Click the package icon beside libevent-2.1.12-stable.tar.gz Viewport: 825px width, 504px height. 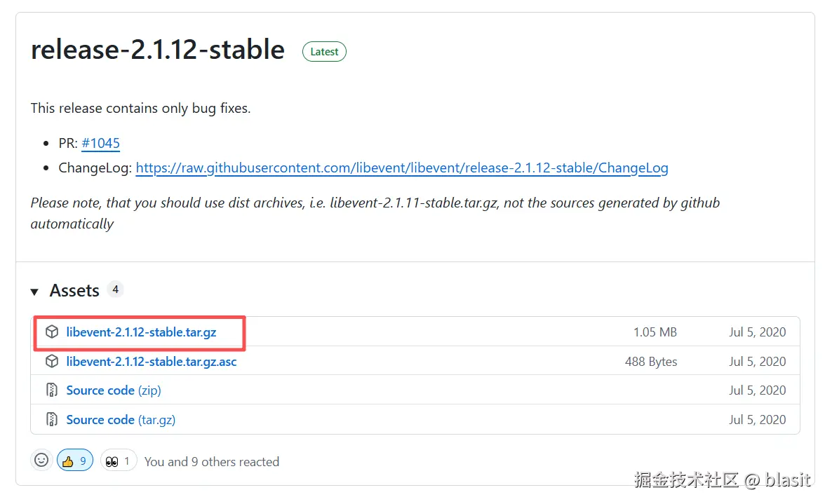pyautogui.click(x=52, y=332)
